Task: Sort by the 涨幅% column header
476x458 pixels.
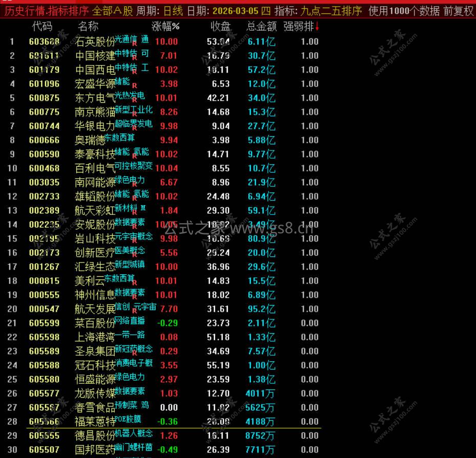Action: (165, 27)
